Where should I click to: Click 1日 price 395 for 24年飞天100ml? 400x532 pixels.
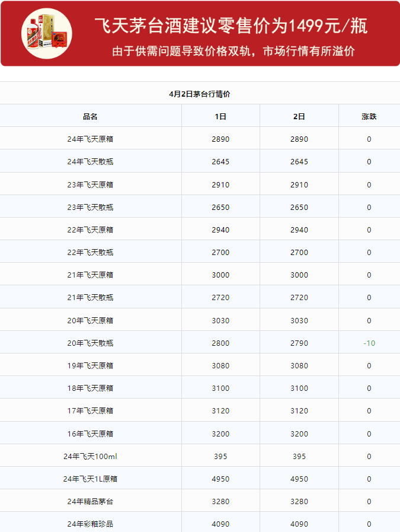pos(220,456)
